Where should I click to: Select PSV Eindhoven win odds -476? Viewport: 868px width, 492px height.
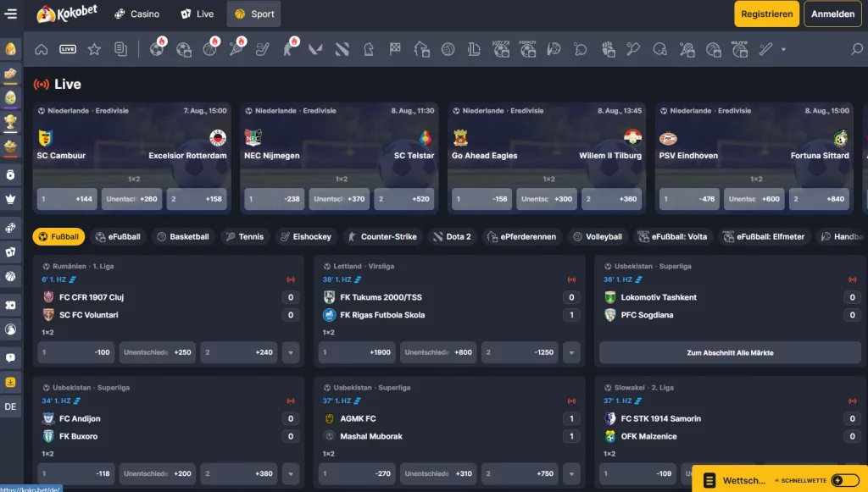[x=688, y=199]
